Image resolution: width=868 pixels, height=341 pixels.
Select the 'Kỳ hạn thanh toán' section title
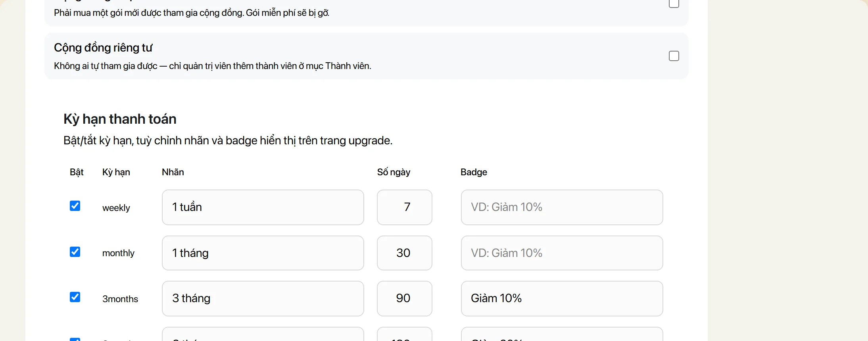point(120,119)
